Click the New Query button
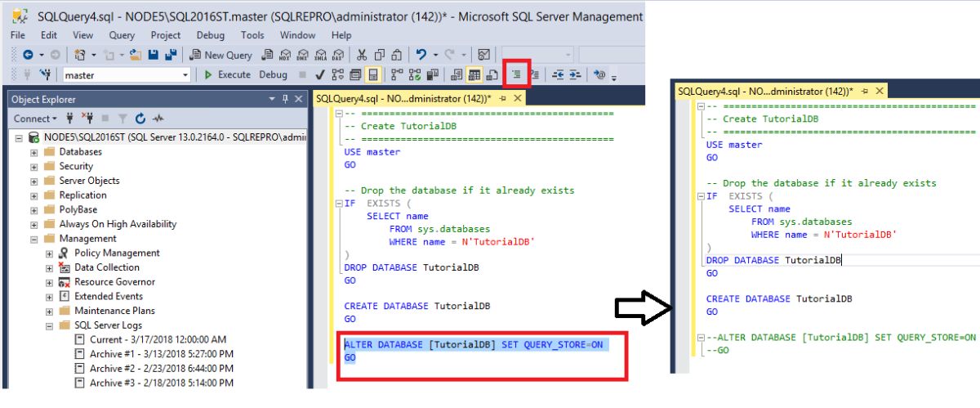Image resolution: width=980 pixels, height=408 pixels. (x=222, y=55)
